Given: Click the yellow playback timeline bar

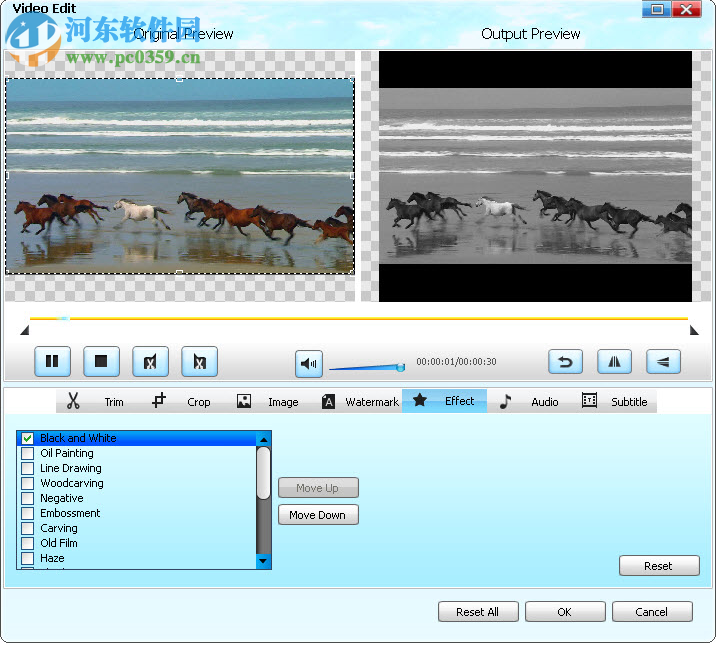Looking at the screenshot, I should click(359, 319).
